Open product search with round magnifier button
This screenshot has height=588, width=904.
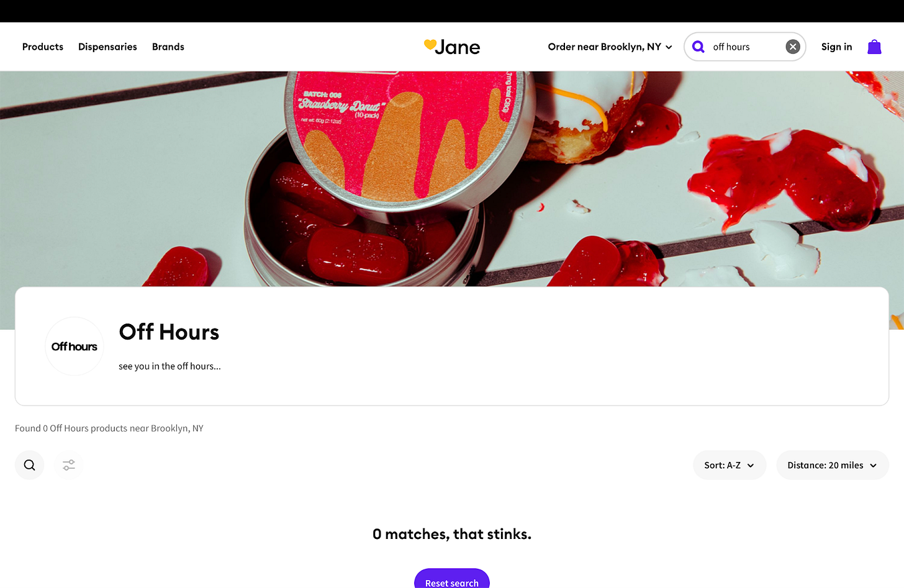coord(30,465)
